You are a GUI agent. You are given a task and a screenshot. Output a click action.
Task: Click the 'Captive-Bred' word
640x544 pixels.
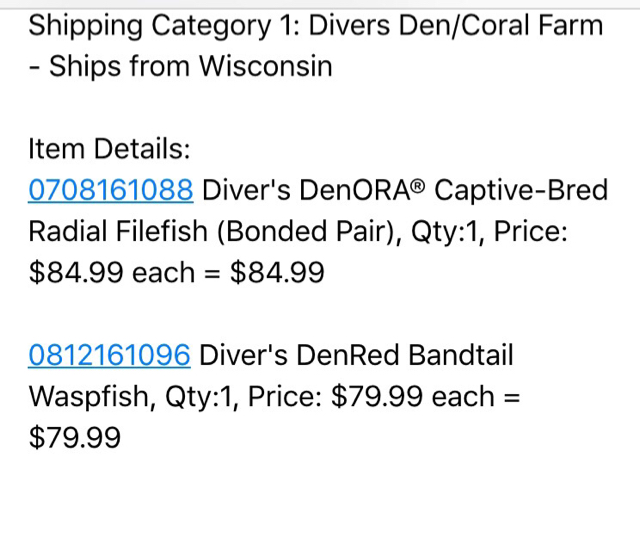pos(521,191)
